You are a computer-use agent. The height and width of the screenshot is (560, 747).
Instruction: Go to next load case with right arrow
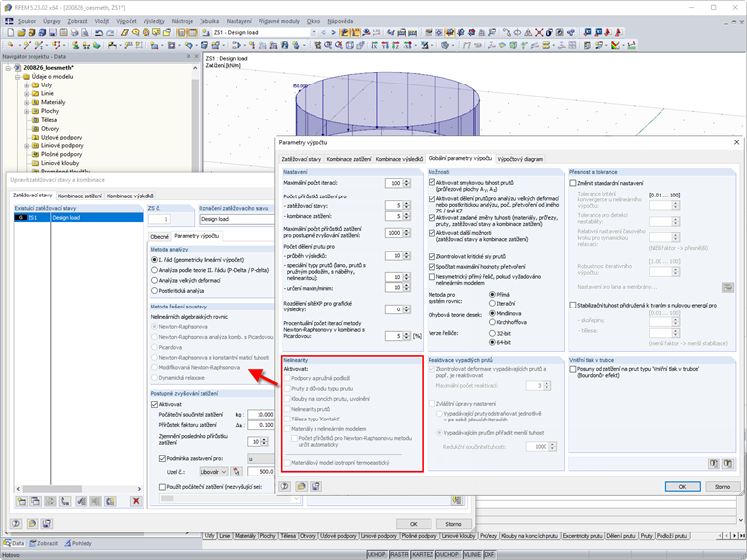tap(333, 32)
